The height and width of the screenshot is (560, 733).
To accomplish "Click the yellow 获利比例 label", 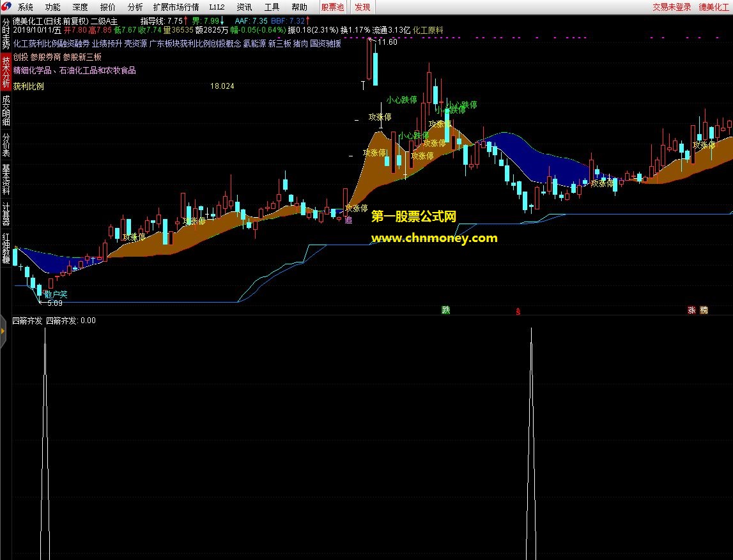I will click(29, 86).
